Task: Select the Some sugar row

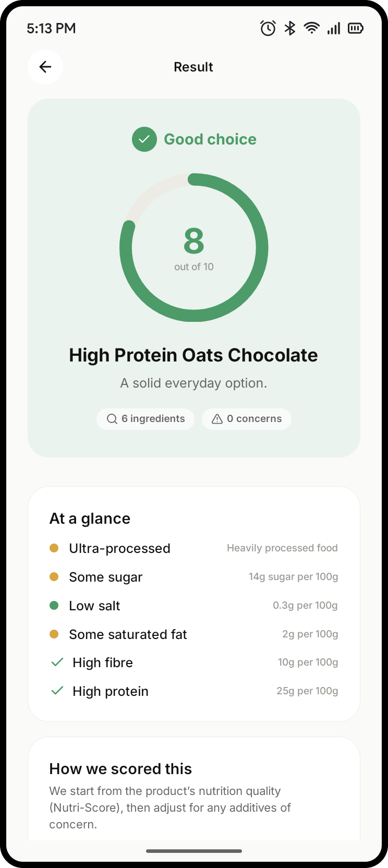Action: (194, 577)
